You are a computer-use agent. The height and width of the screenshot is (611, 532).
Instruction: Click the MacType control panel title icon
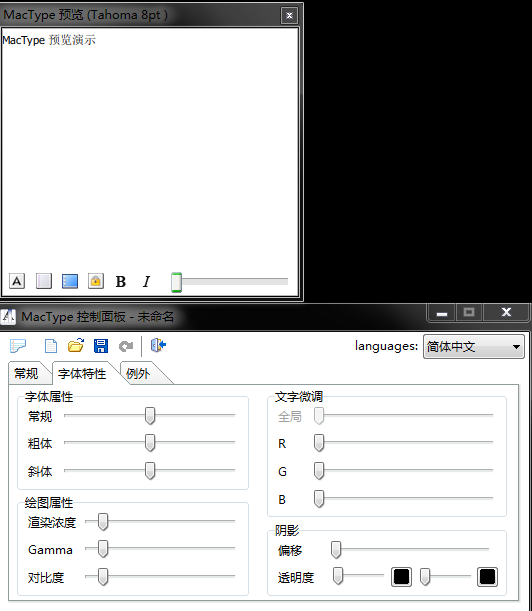coord(8,317)
